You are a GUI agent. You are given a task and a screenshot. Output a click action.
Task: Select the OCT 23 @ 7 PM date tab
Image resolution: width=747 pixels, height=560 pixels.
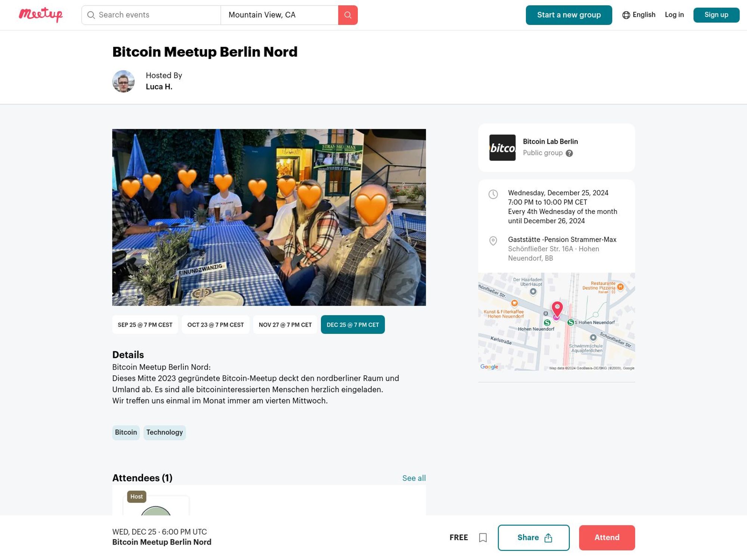[215, 325]
